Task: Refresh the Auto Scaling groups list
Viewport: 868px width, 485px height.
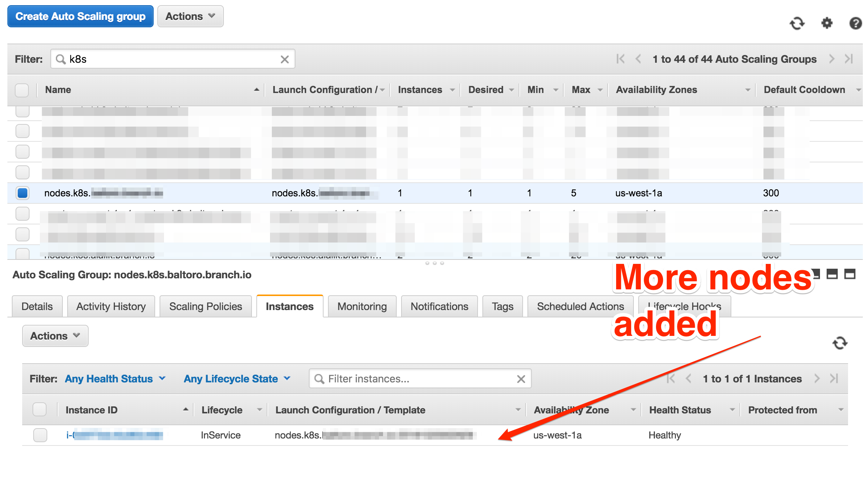Action: (x=797, y=24)
